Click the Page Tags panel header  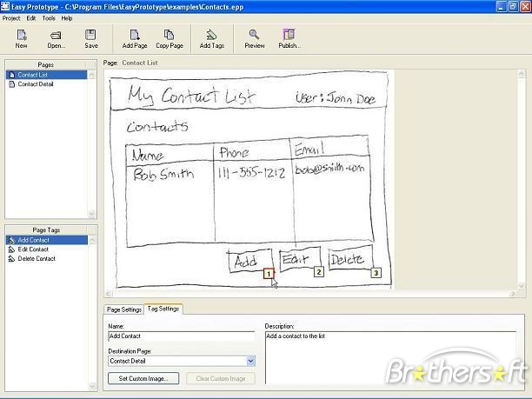46,230
